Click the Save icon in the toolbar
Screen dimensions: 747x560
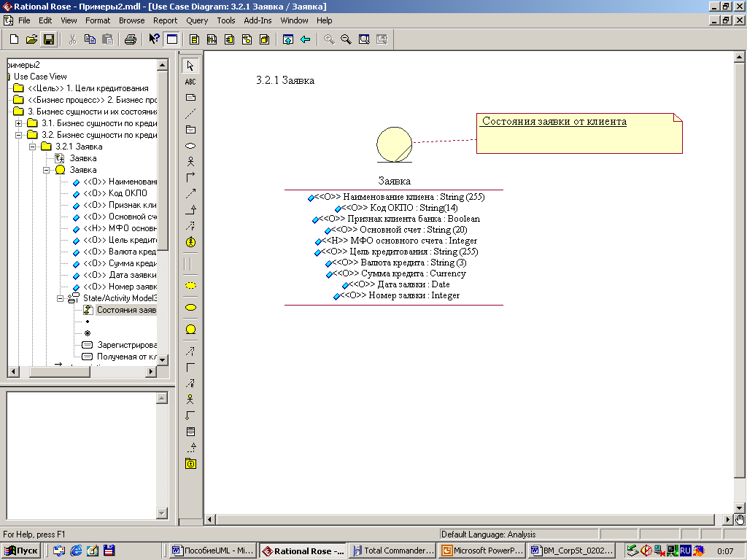coord(49,39)
